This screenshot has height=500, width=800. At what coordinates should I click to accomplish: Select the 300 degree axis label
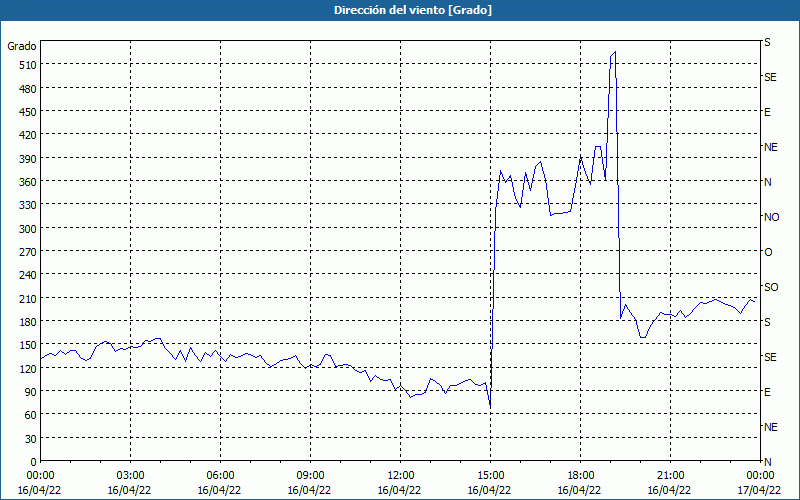coord(27,229)
